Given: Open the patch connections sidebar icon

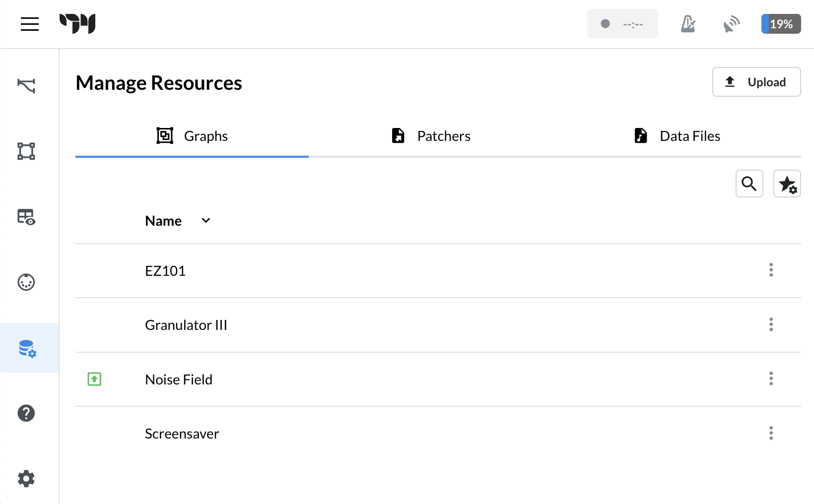Looking at the screenshot, I should [26, 86].
